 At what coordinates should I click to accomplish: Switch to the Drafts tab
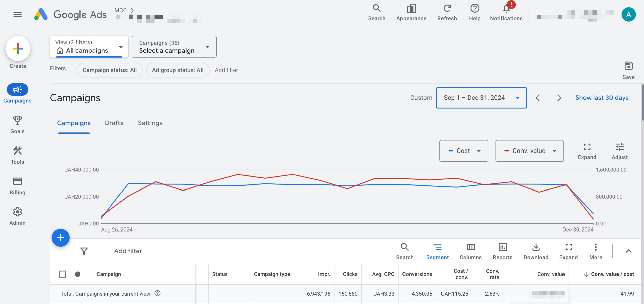pos(114,123)
